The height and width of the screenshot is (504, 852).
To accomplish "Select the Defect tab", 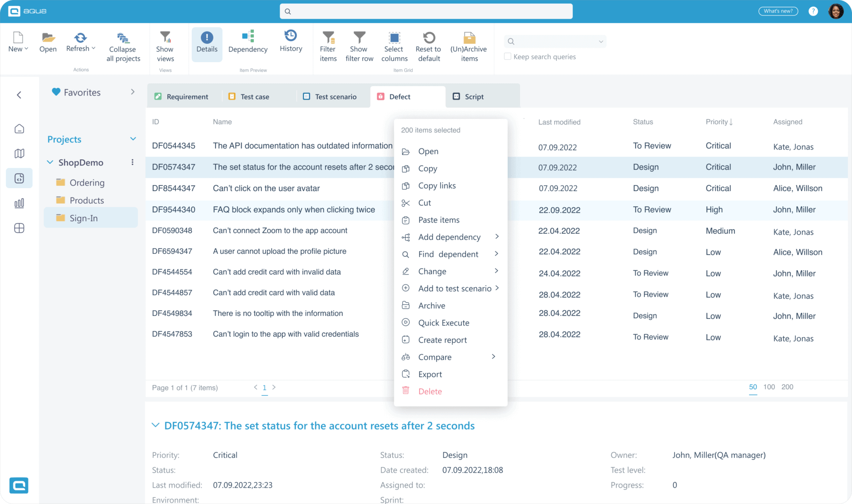I will coord(399,96).
